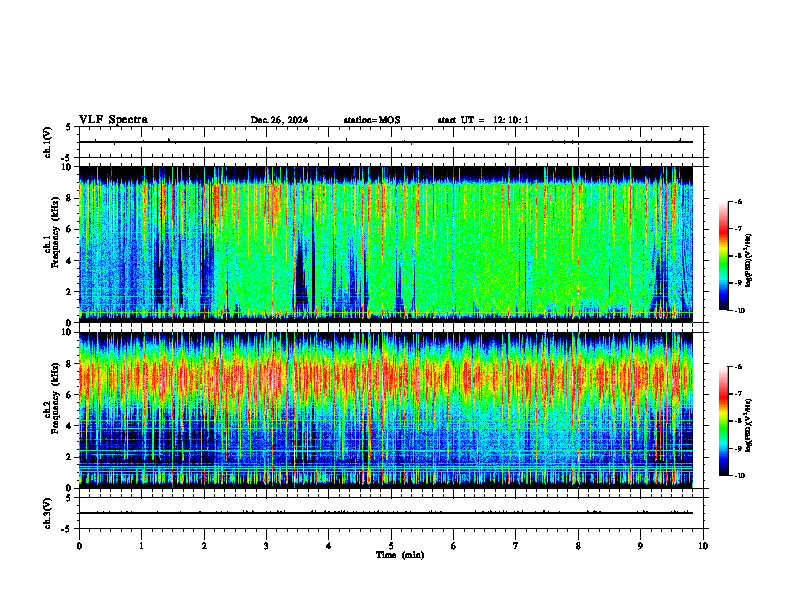Click the "5" tick on ch.1(V) axis
Viewport: 792px width, 612px height.
pyautogui.click(x=68, y=128)
